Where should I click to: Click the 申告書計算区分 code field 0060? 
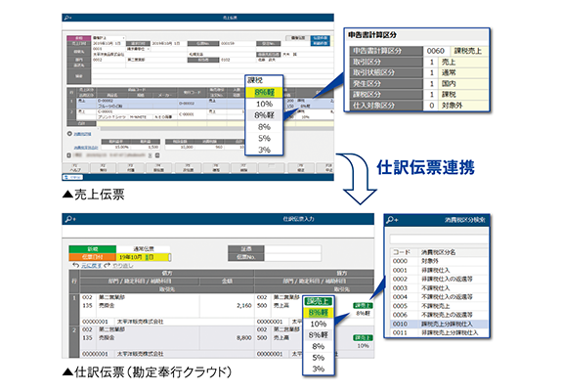click(436, 51)
